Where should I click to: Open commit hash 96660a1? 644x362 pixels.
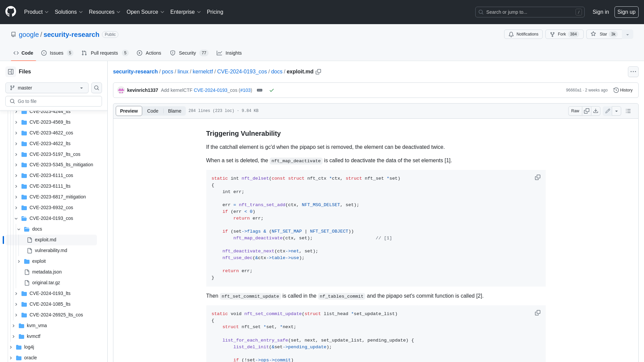point(574,90)
